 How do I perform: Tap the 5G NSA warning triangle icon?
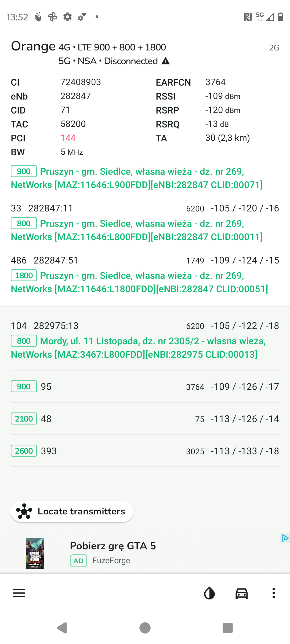pos(166,61)
